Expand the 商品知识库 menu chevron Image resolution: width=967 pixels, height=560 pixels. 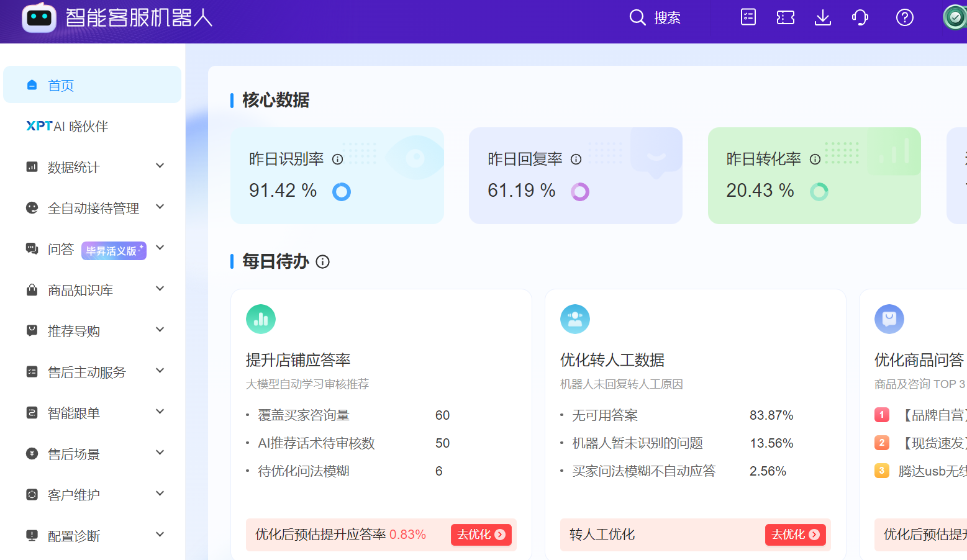pos(160,289)
